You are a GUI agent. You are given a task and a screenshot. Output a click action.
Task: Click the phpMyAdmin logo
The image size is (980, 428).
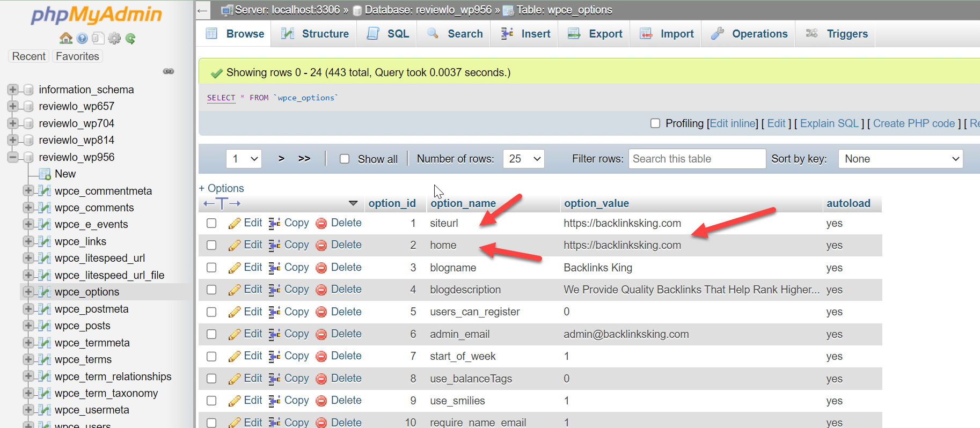point(97,14)
